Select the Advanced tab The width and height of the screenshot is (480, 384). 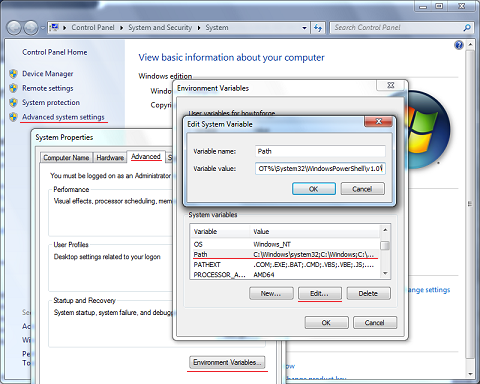146,156
